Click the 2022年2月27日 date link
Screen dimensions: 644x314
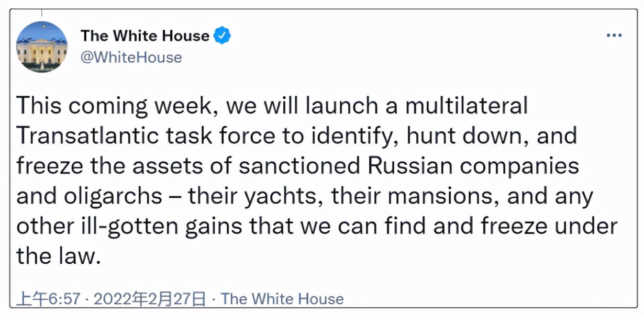point(149,299)
